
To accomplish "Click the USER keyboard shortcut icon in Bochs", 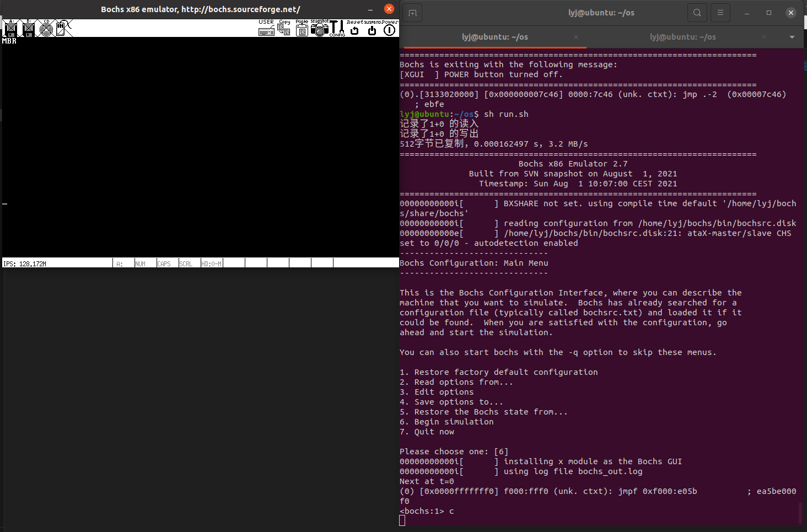I will click(266, 28).
